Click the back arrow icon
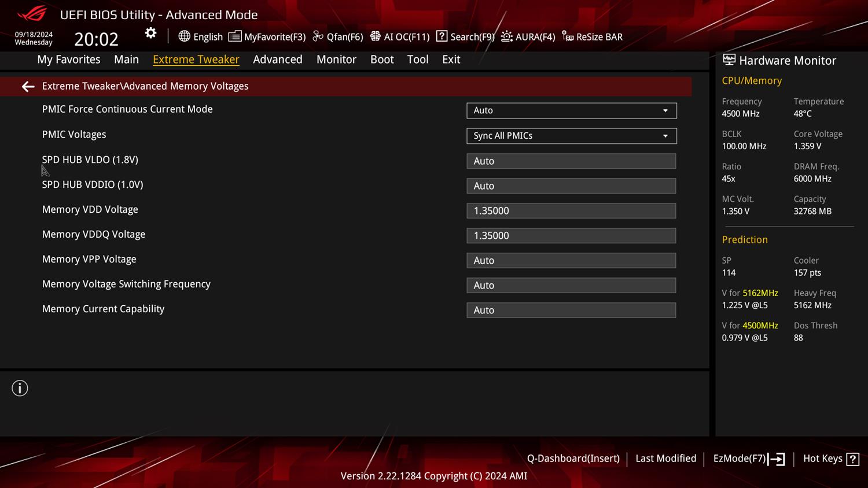 click(x=28, y=87)
